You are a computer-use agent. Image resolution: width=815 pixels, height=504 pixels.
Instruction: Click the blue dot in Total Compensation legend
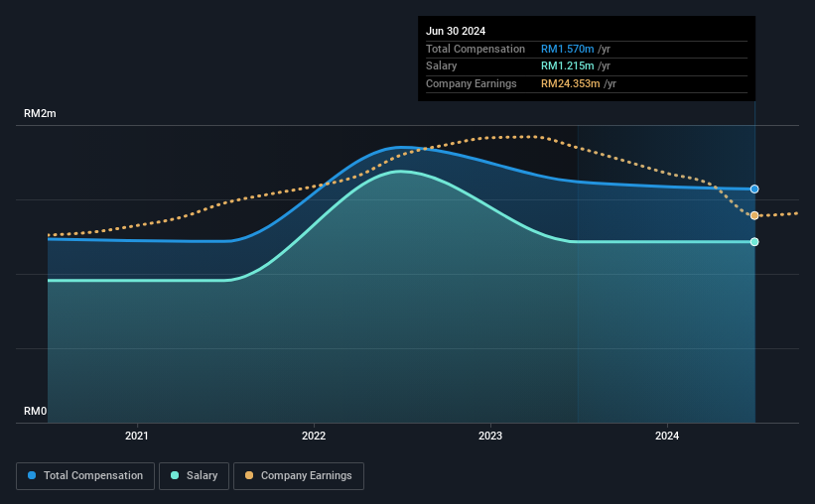pyautogui.click(x=32, y=475)
